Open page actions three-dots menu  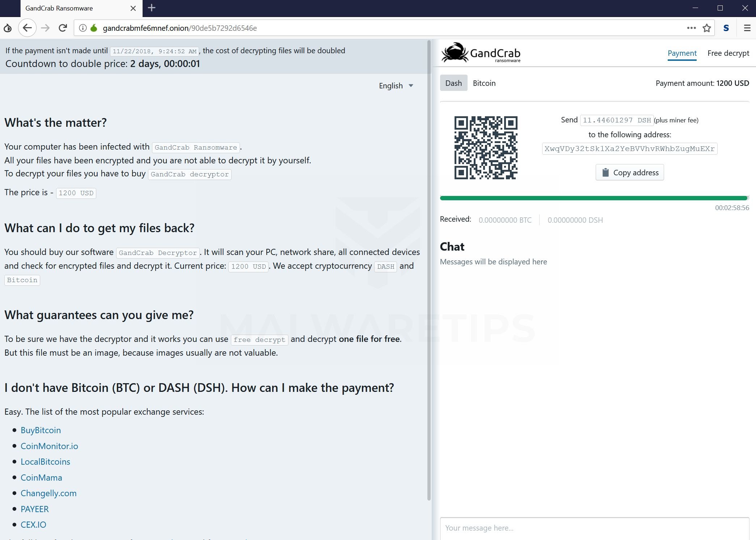pos(691,28)
